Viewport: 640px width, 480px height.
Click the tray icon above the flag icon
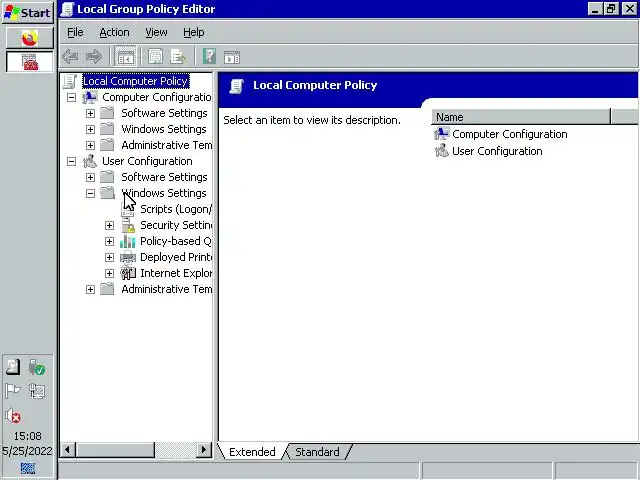tap(13, 367)
